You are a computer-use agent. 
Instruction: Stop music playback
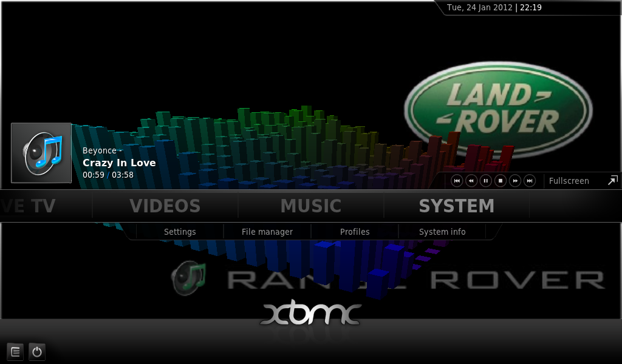[x=501, y=181]
